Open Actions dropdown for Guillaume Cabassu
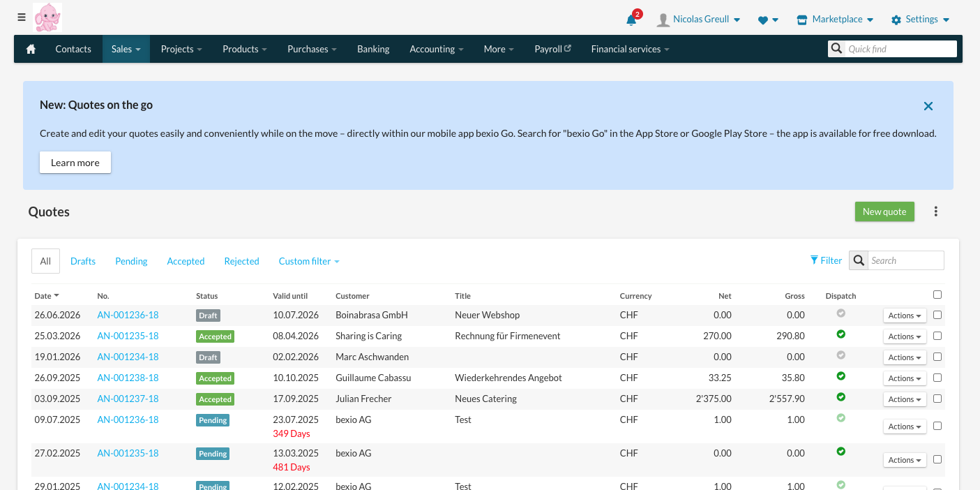Screen dimensions: 980x490 coord(905,378)
